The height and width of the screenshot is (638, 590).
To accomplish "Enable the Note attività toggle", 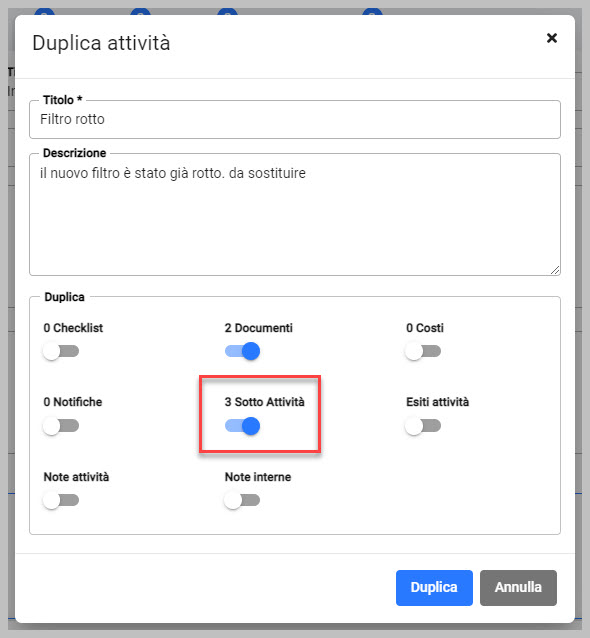I will pyautogui.click(x=61, y=500).
